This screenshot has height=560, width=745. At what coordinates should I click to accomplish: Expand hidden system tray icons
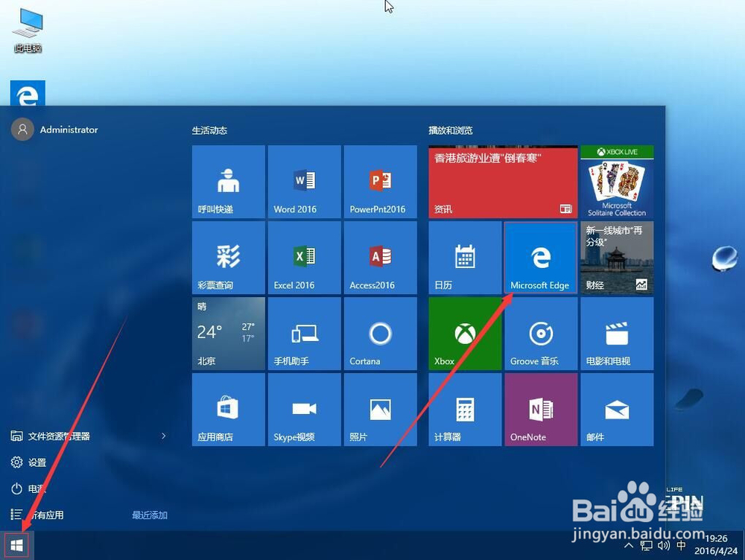(x=629, y=545)
